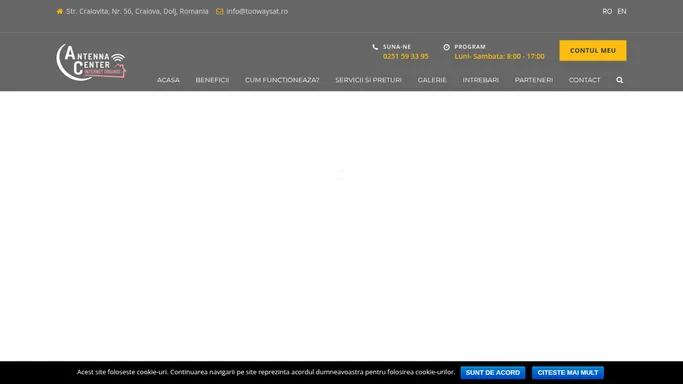The width and height of the screenshot is (683, 384).
Task: Open the CONTACT menu item
Action: click(x=584, y=80)
